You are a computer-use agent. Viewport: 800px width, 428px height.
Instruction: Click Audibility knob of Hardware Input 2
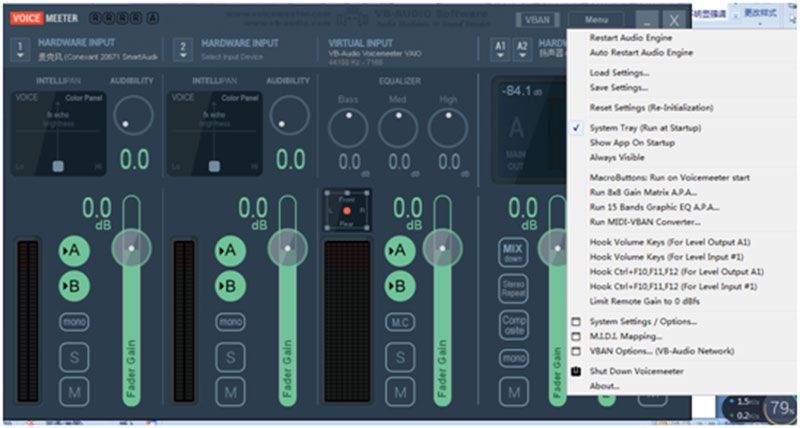290,115
